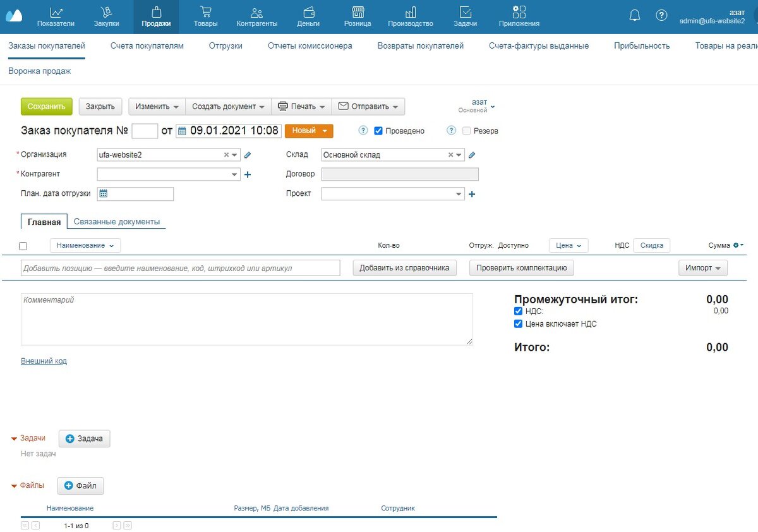Expand the Контрагент combo box
This screenshot has width=758, height=532.
pyautogui.click(x=234, y=175)
